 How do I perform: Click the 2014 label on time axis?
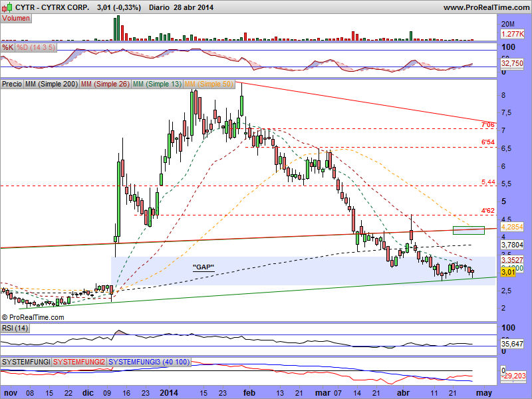[169, 393]
